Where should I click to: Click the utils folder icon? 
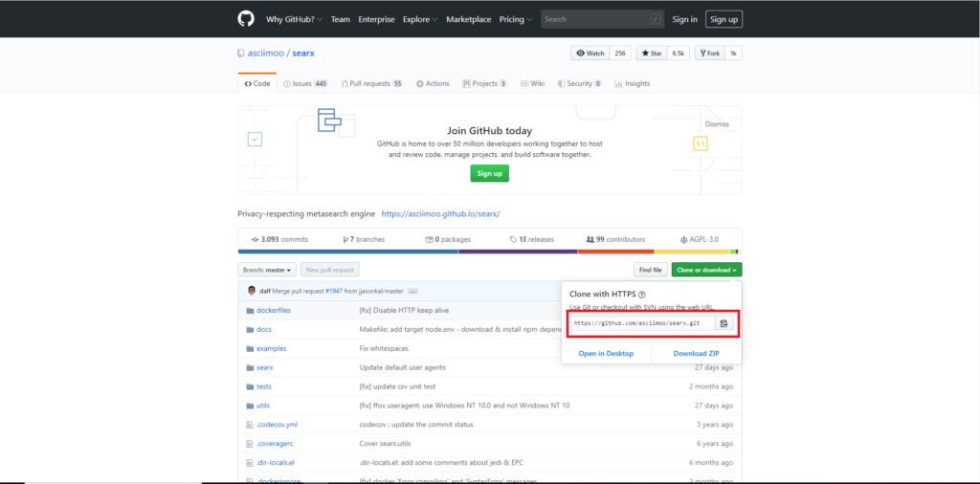tap(250, 406)
